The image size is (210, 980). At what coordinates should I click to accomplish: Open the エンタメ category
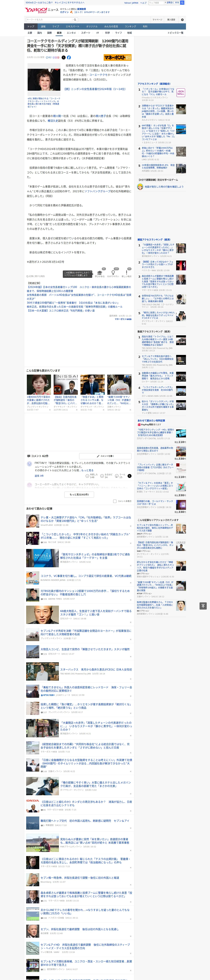pos(71,33)
